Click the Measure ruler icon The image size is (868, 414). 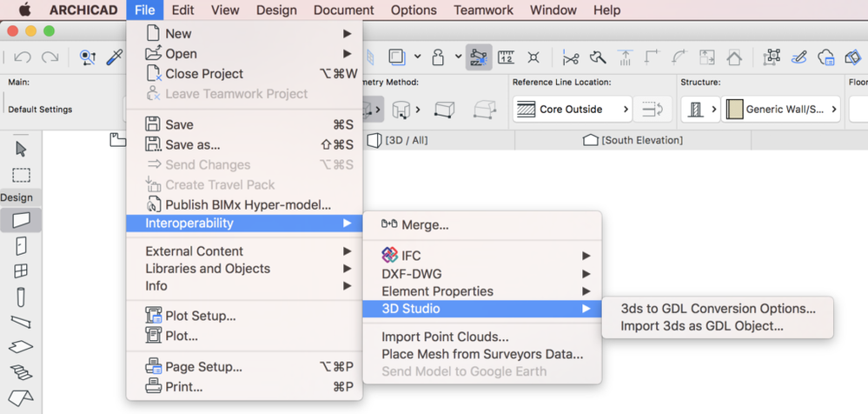click(x=506, y=57)
